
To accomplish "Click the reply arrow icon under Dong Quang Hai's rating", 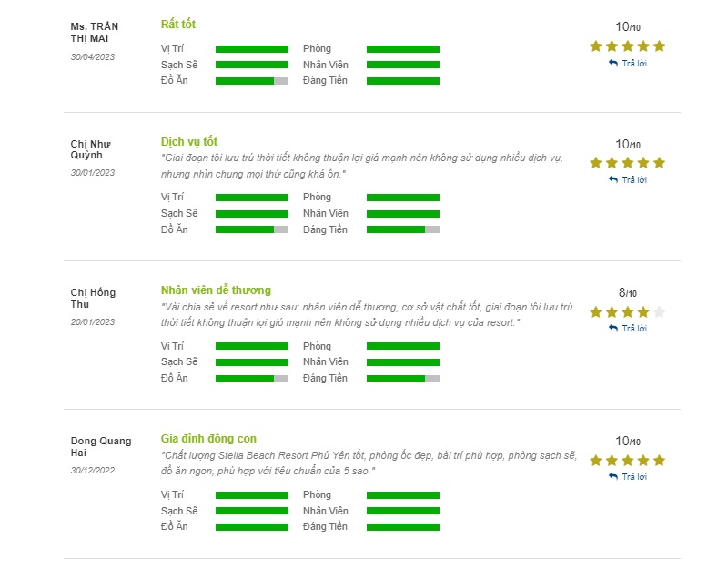I will [612, 476].
